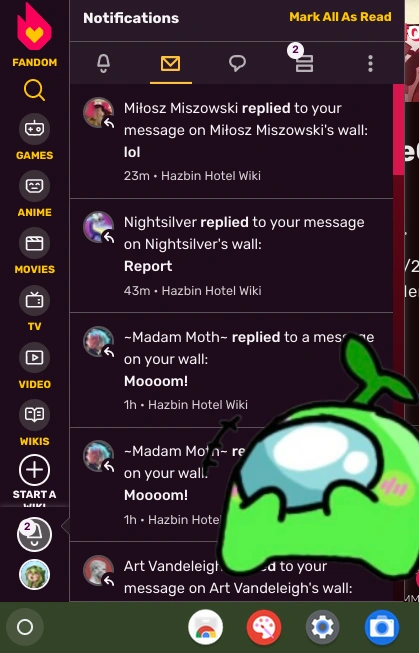Toggle the notifications bell in the sidebar

pyautogui.click(x=34, y=534)
